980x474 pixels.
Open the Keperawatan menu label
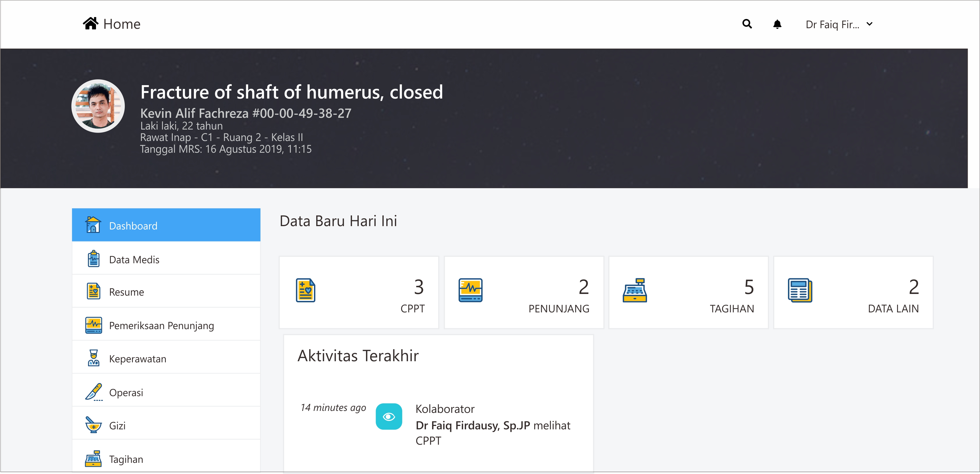click(138, 359)
